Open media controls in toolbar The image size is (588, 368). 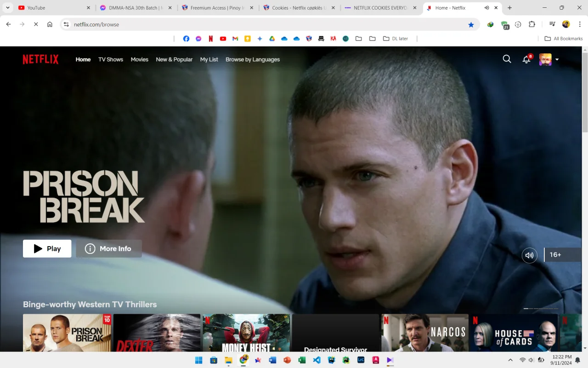(552, 24)
